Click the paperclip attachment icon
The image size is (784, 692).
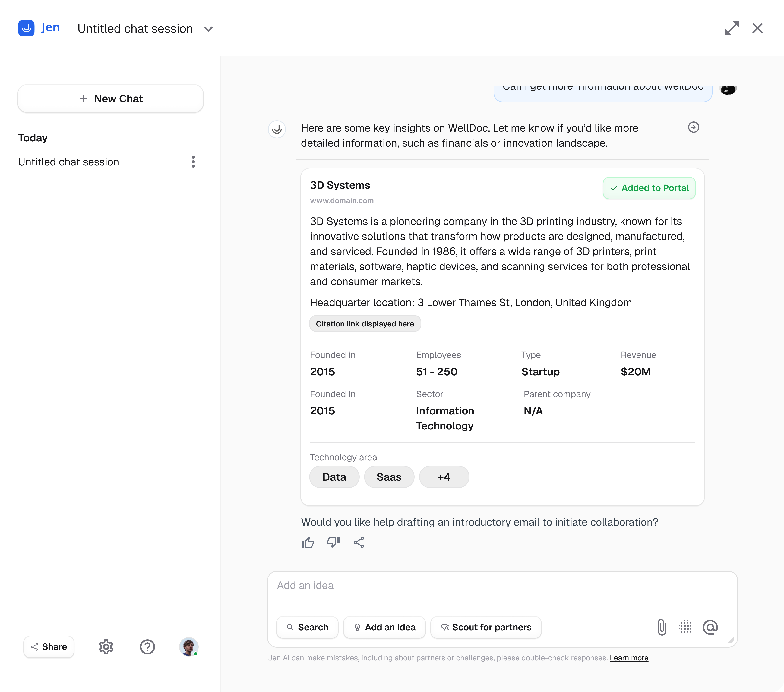coord(662,627)
